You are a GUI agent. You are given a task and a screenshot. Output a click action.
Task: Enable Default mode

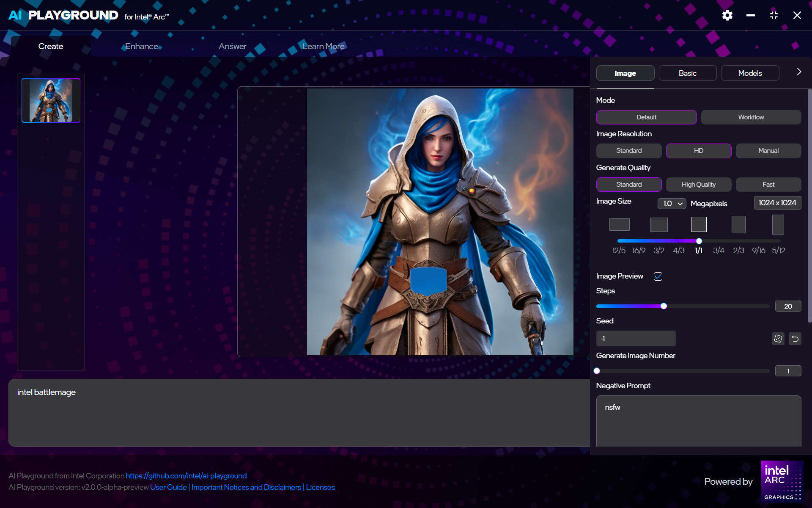click(646, 117)
